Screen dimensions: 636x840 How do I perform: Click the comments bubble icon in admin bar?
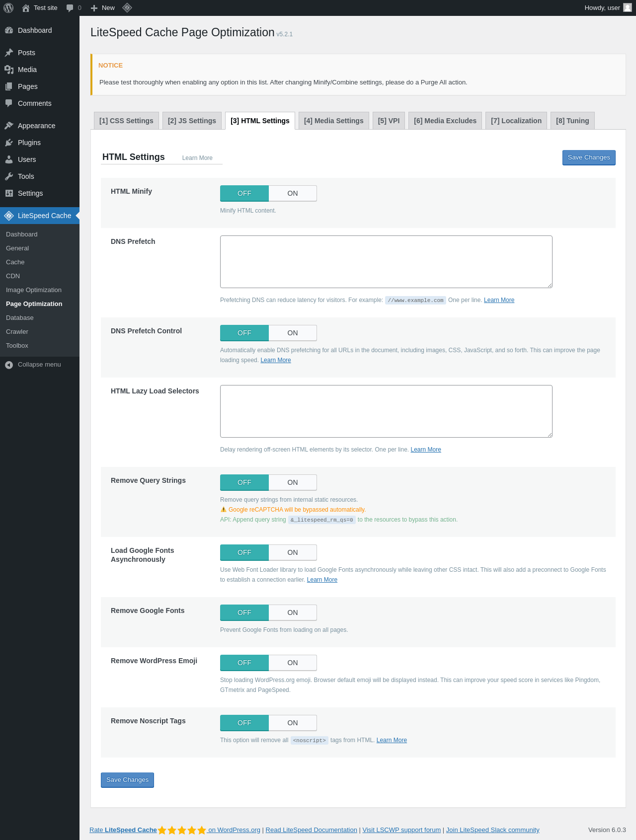coord(70,8)
